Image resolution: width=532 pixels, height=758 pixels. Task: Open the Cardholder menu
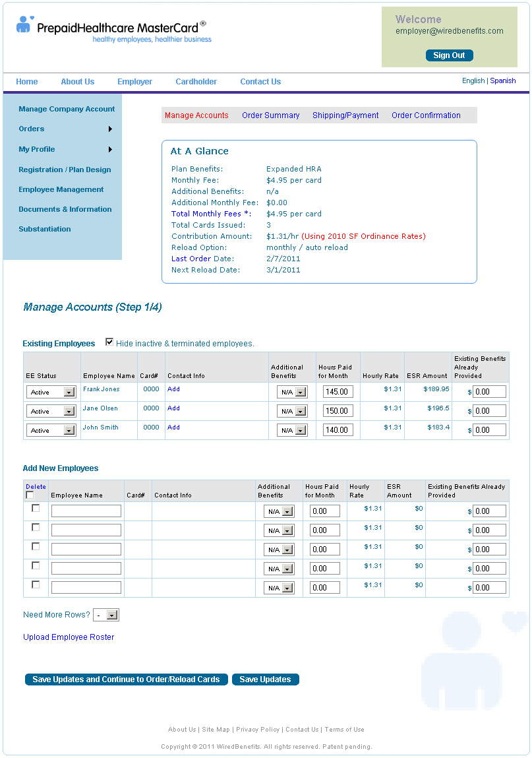coord(196,82)
